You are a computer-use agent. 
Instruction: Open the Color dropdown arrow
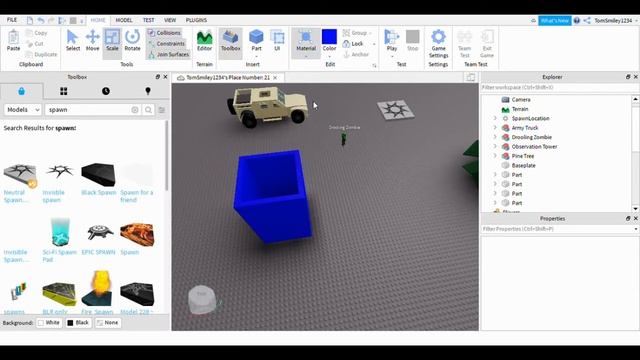(x=329, y=56)
